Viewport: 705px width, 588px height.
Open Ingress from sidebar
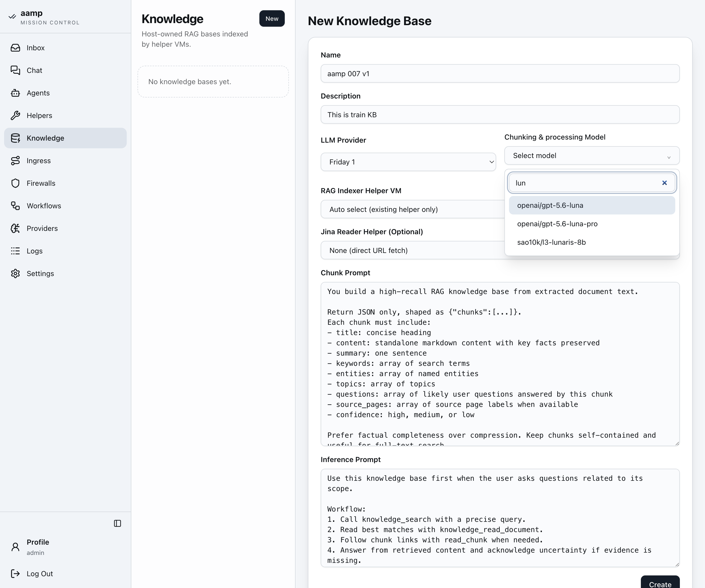(x=65, y=160)
